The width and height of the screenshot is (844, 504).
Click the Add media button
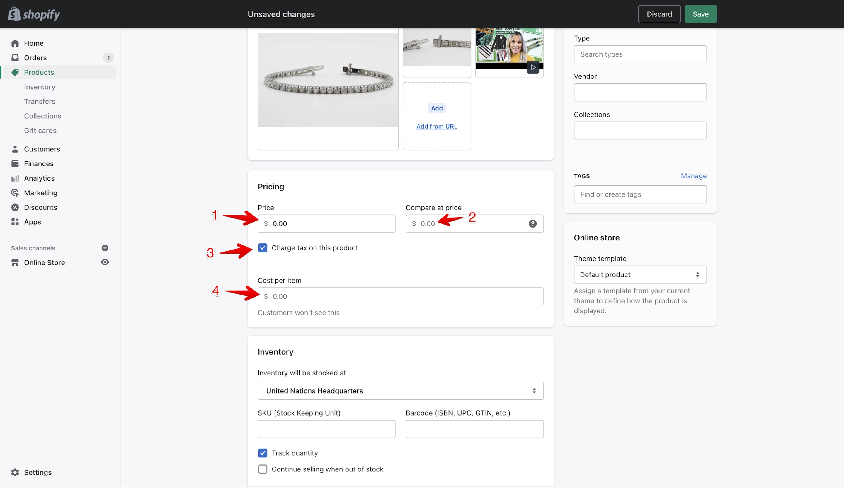coord(437,108)
